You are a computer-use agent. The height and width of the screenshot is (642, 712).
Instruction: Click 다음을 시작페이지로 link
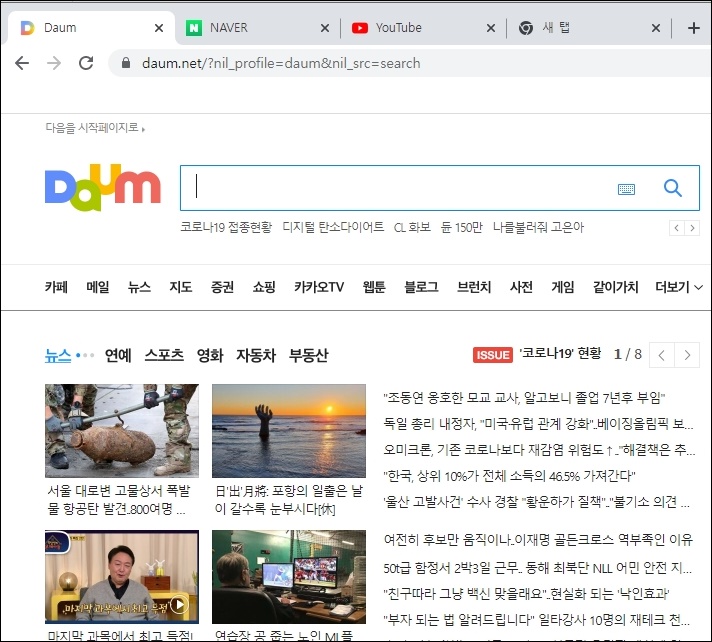95,128
